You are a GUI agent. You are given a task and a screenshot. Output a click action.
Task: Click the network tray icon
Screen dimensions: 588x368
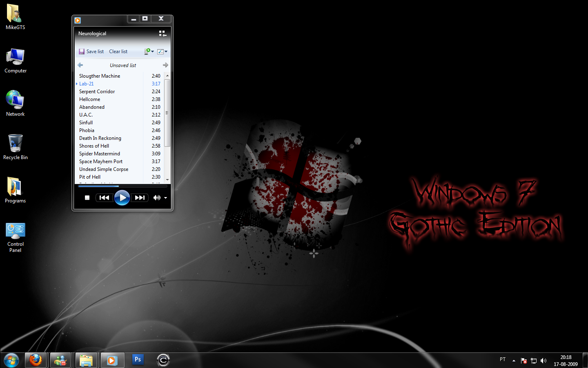[x=534, y=361]
